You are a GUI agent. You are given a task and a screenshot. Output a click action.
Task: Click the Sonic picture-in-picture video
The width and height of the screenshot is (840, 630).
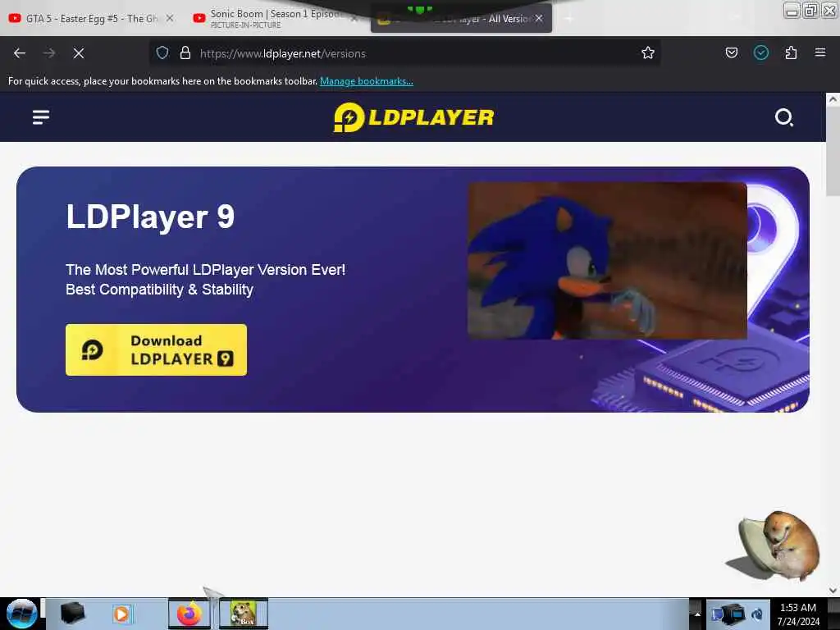[x=607, y=261]
